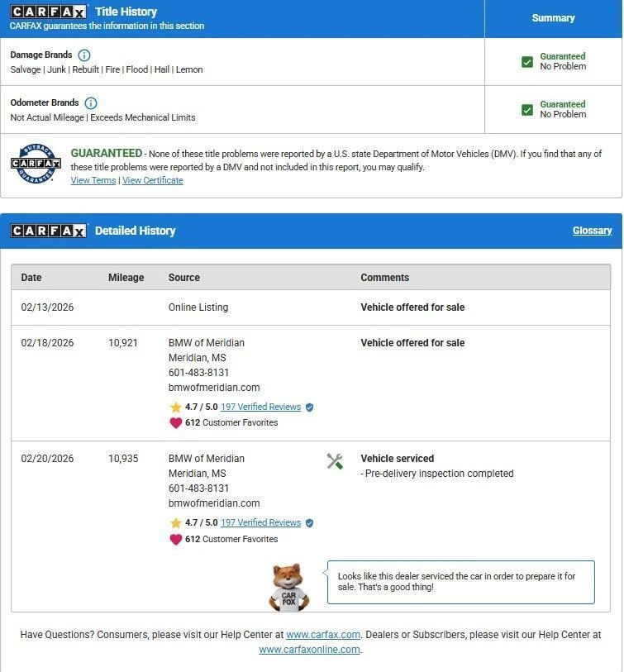Visit the www.carfaxonline.com link

point(309,650)
